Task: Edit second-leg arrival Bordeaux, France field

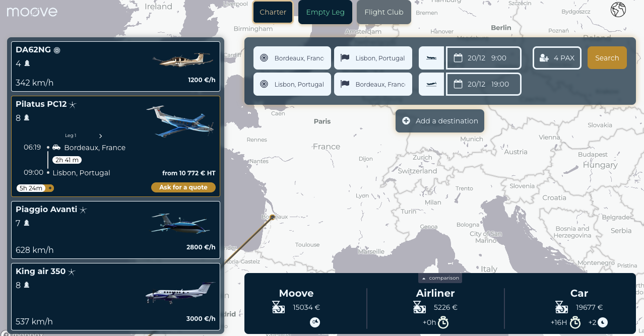Action: [373, 84]
